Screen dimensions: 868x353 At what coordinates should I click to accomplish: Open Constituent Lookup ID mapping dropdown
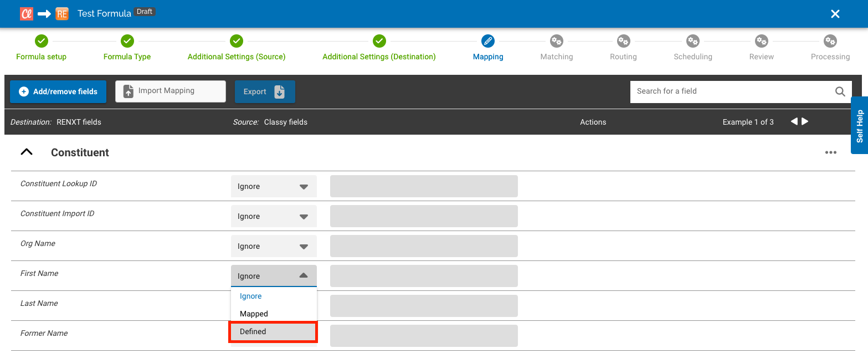click(x=274, y=187)
